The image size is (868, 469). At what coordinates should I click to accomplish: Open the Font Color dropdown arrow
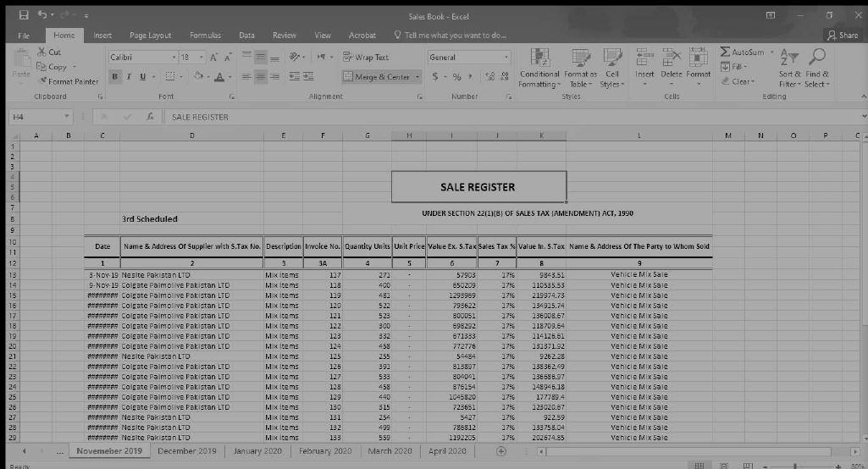(x=229, y=77)
